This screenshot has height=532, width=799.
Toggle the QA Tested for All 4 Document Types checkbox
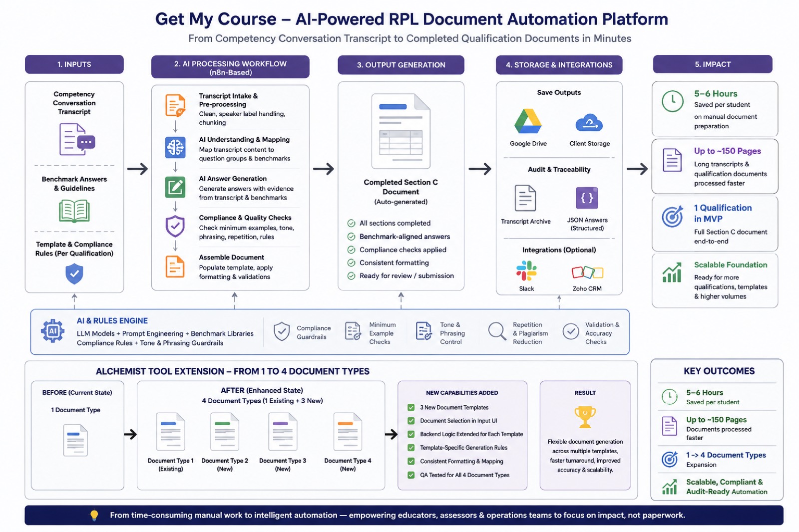click(x=411, y=475)
